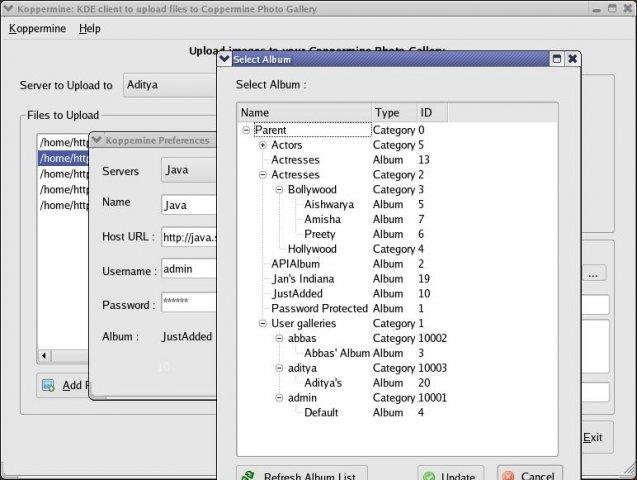This screenshot has height=480, width=637.
Task: Click the Update button
Action: tap(451, 474)
